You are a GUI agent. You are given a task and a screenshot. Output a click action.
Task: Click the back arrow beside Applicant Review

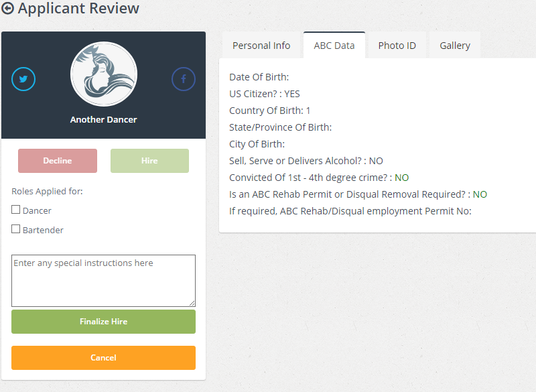8,9
